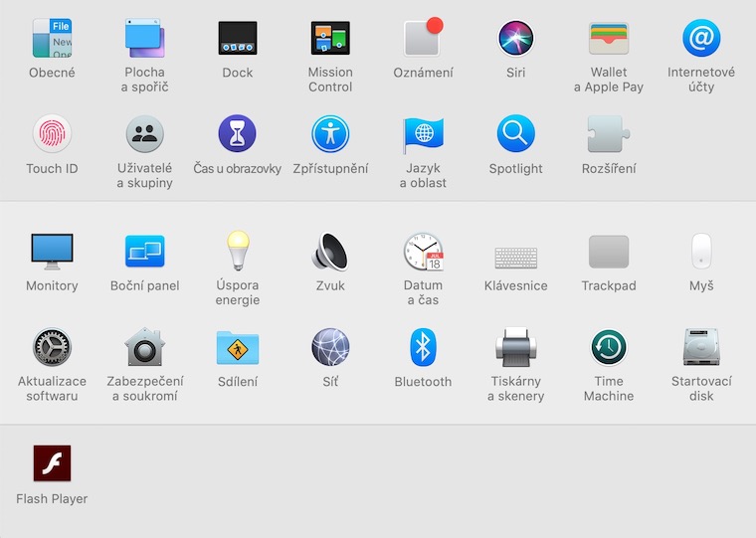Open Plocha a spořič settings
The height and width of the screenshot is (538, 756).
click(x=144, y=38)
